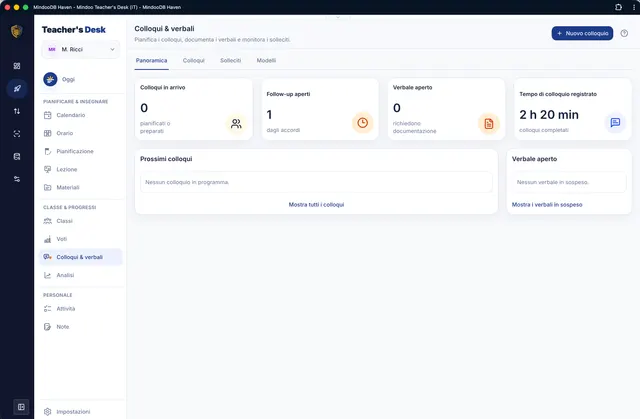Click the Analisi line chart icon
640x419 pixels.
[48, 275]
